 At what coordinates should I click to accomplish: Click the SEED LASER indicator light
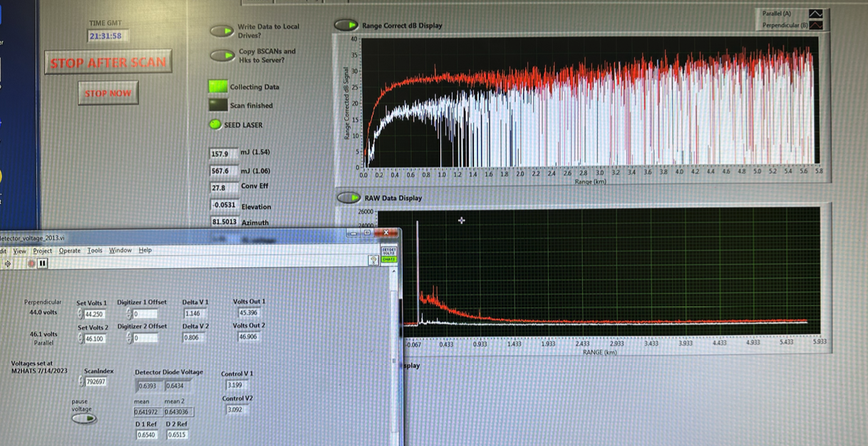pyautogui.click(x=215, y=125)
